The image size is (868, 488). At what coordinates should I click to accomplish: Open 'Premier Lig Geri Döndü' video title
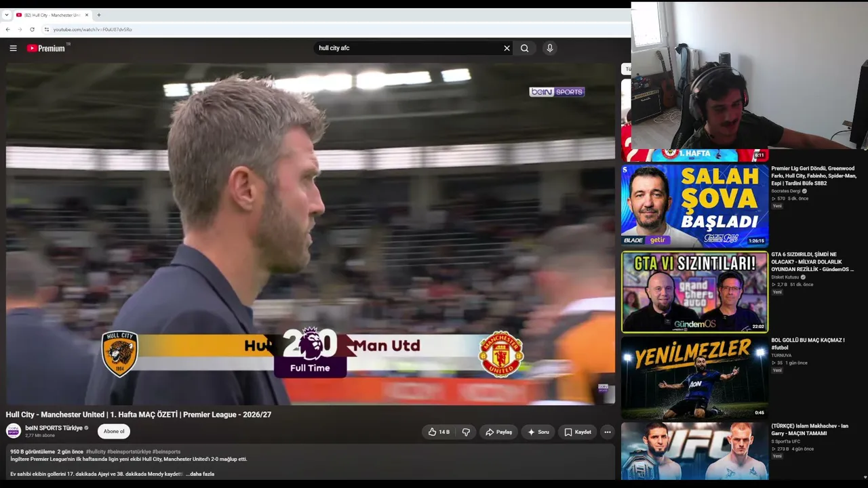(x=814, y=176)
